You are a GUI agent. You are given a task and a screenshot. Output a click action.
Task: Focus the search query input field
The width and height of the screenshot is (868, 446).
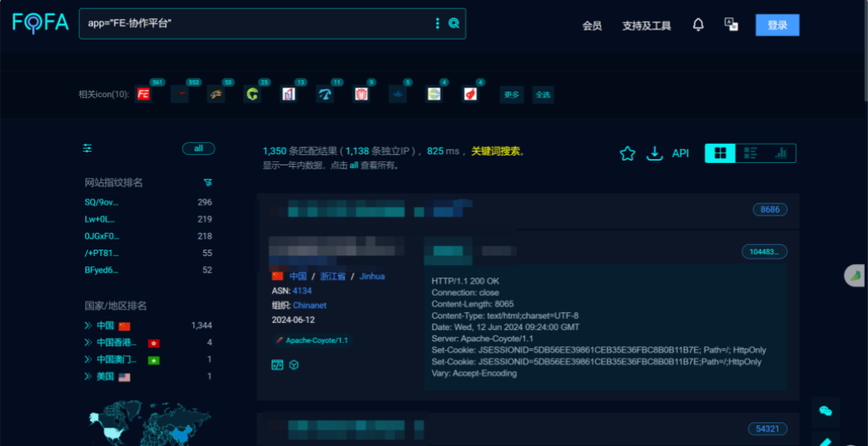(258, 23)
